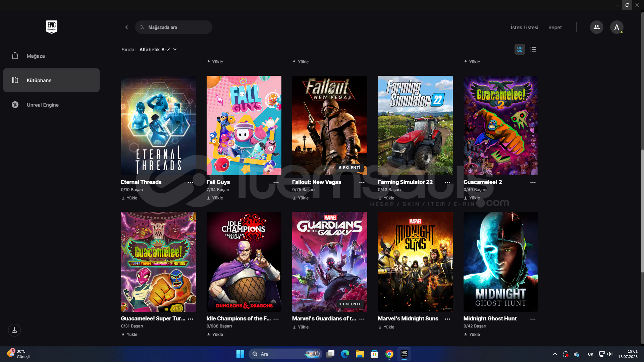Show hidden system tray icons
This screenshot has width=644, height=362.
coord(555,354)
